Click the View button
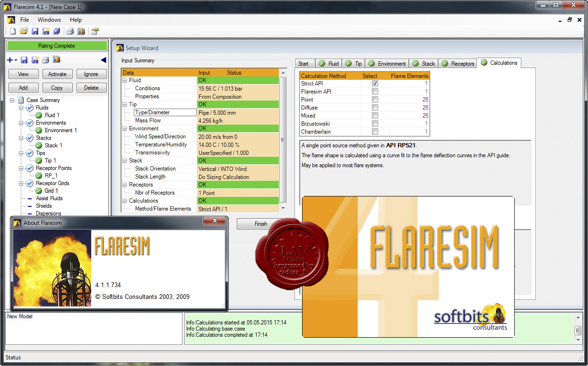This screenshot has width=588, height=366. tap(23, 74)
